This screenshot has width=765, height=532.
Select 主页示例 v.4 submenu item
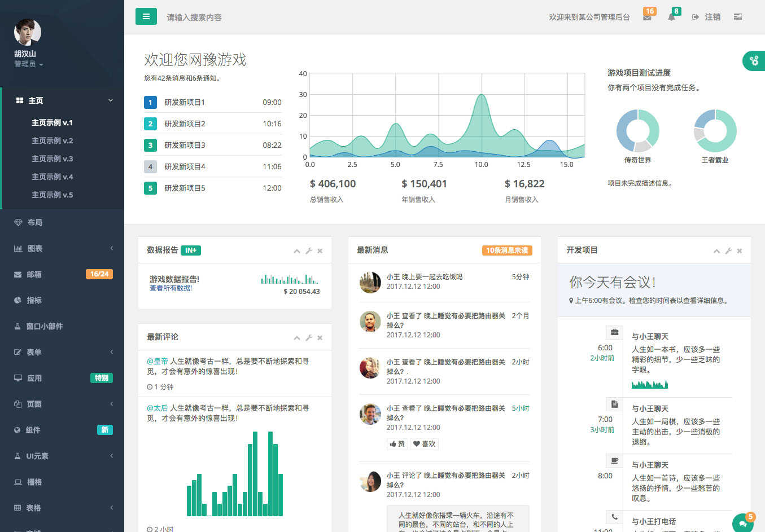tap(52, 177)
